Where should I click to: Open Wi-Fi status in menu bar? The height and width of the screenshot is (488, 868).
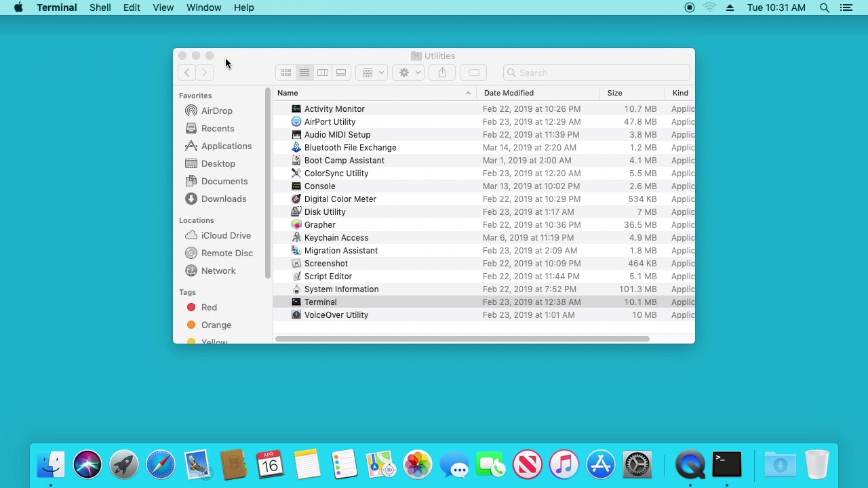coord(709,7)
